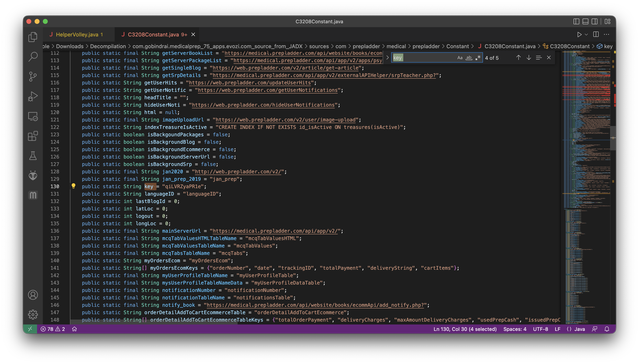Click the remote window indicator in status bar
639x364 pixels.
pyautogui.click(x=30, y=329)
